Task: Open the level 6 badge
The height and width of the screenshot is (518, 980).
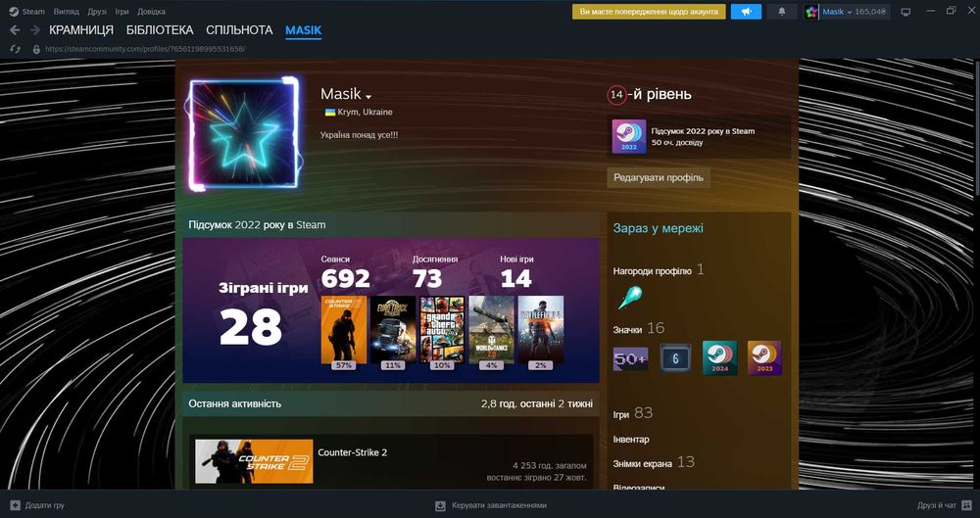Action: [675, 358]
